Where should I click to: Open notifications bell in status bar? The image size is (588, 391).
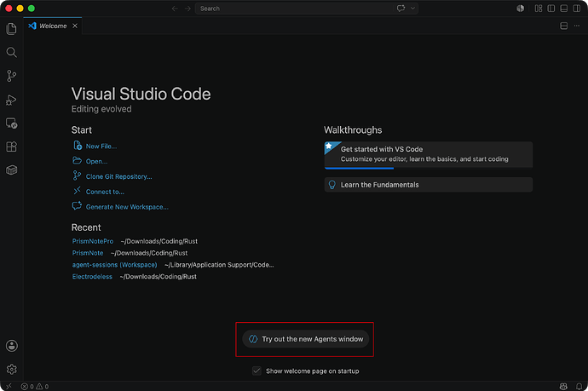point(579,386)
